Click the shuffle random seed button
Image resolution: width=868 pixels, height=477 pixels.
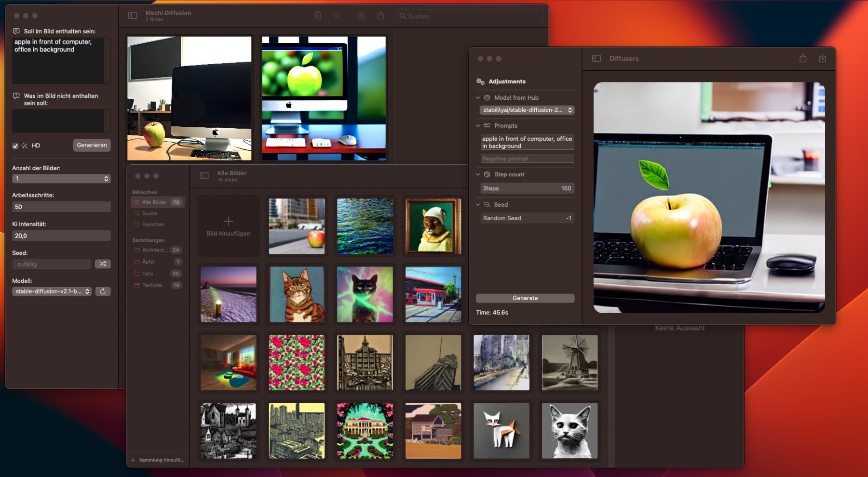(103, 264)
